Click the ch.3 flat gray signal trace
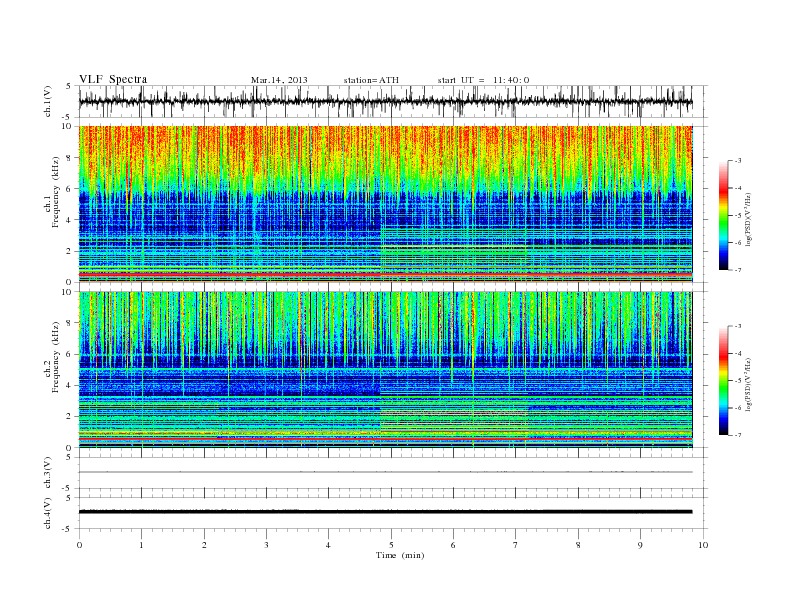Image resolution: width=792 pixels, height=612 pixels. [x=385, y=472]
